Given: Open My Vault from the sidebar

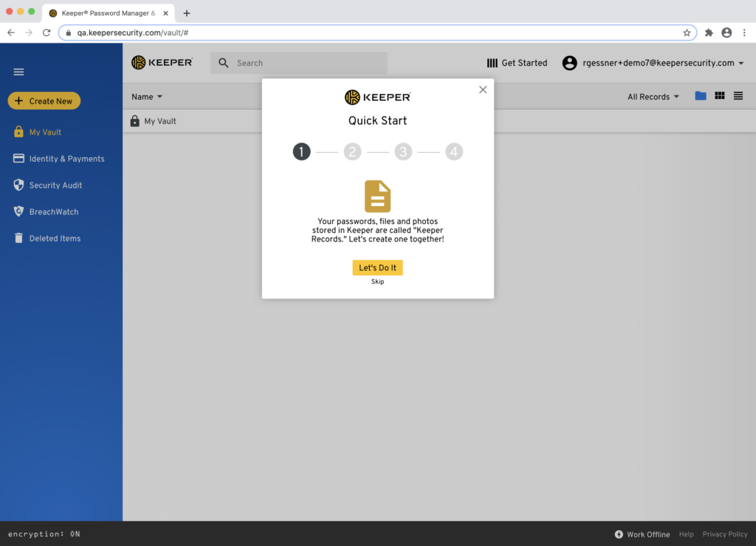Looking at the screenshot, I should click(44, 132).
